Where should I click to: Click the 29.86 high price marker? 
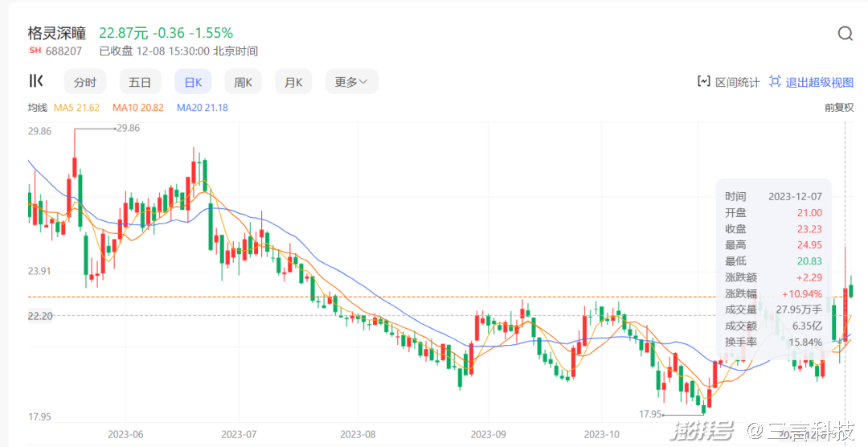pos(128,128)
